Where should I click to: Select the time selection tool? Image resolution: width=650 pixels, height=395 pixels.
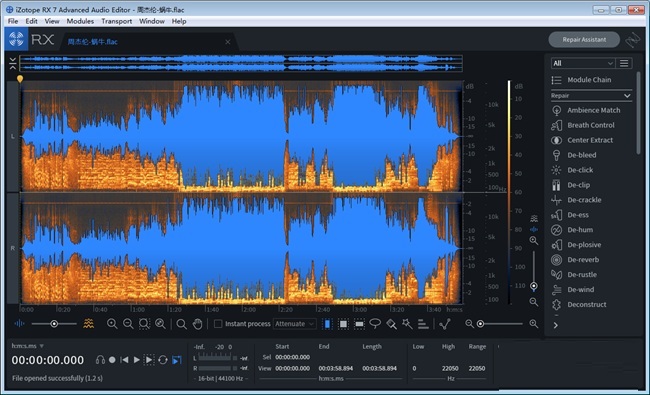point(327,324)
